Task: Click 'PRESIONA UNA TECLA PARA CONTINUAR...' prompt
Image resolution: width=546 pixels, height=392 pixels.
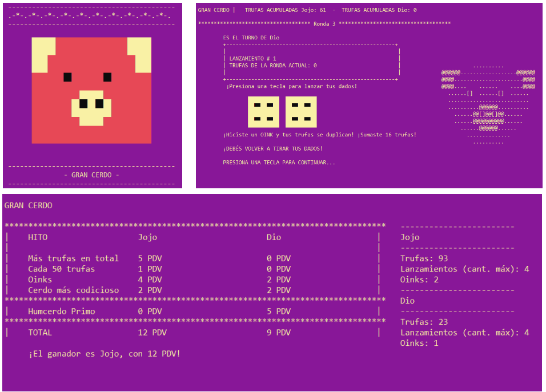Action: [279, 163]
